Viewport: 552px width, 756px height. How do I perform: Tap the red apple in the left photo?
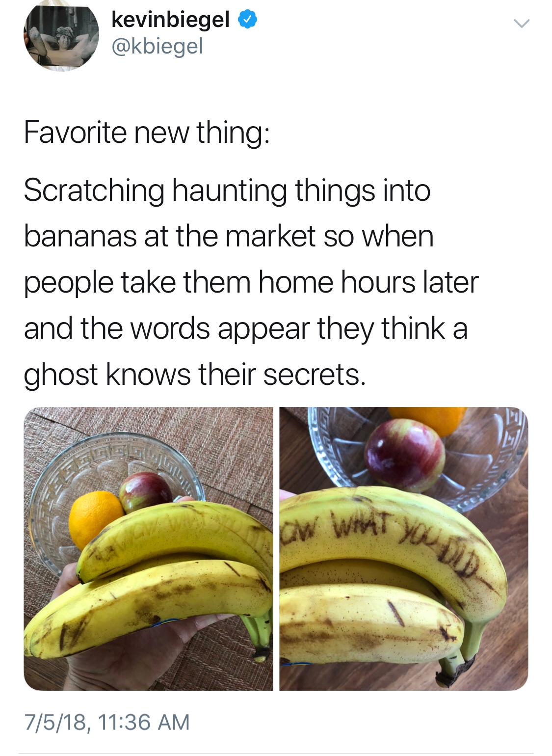(x=146, y=491)
